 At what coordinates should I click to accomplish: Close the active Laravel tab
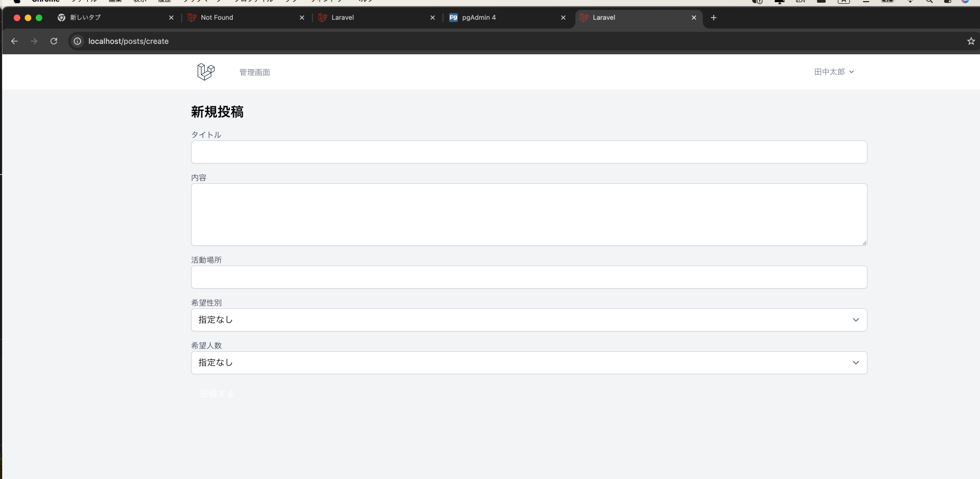pyautogui.click(x=694, y=18)
